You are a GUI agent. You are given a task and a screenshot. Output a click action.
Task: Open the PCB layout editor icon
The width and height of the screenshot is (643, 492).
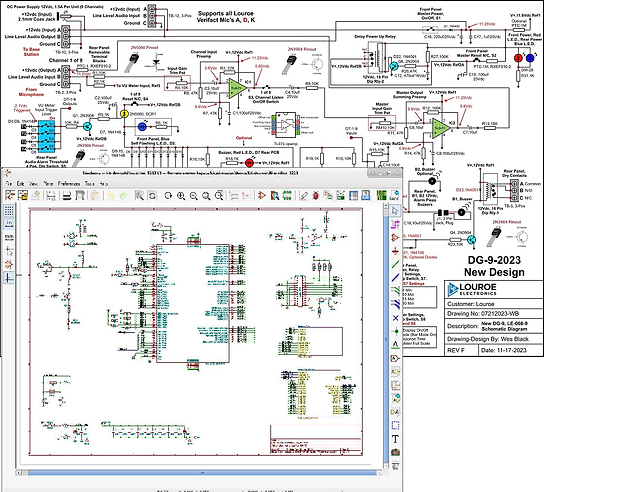click(x=382, y=195)
